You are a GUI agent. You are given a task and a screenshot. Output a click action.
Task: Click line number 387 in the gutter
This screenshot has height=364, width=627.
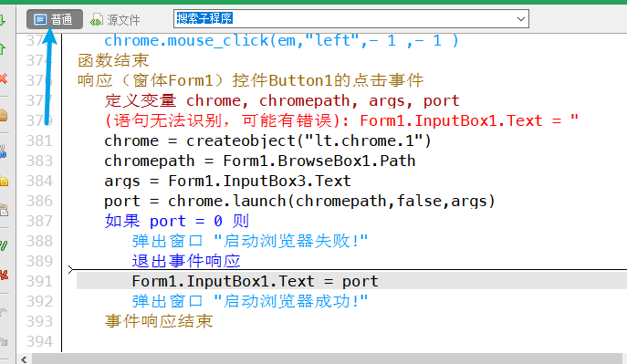coord(39,221)
